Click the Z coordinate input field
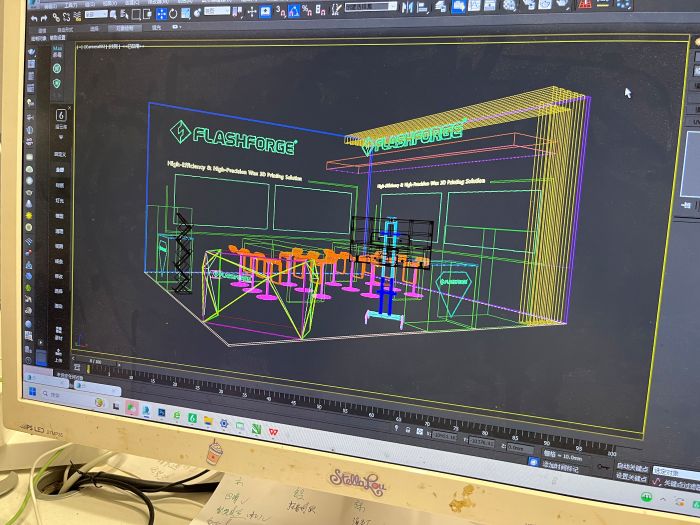The width and height of the screenshot is (700, 525). point(521,448)
